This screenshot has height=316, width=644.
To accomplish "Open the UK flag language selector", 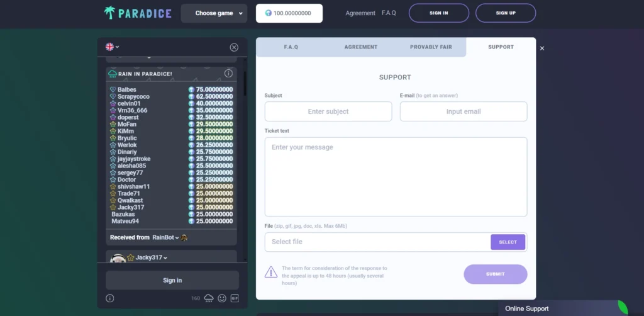I will coord(113,47).
